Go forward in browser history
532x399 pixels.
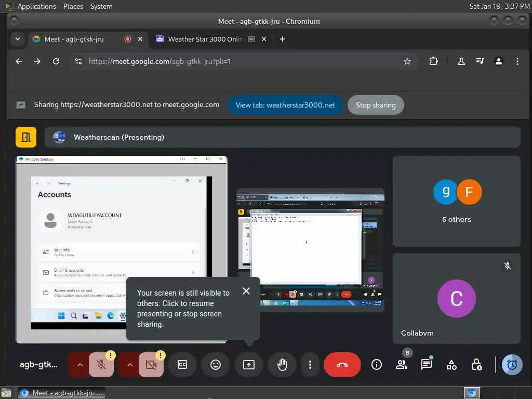pyautogui.click(x=37, y=61)
